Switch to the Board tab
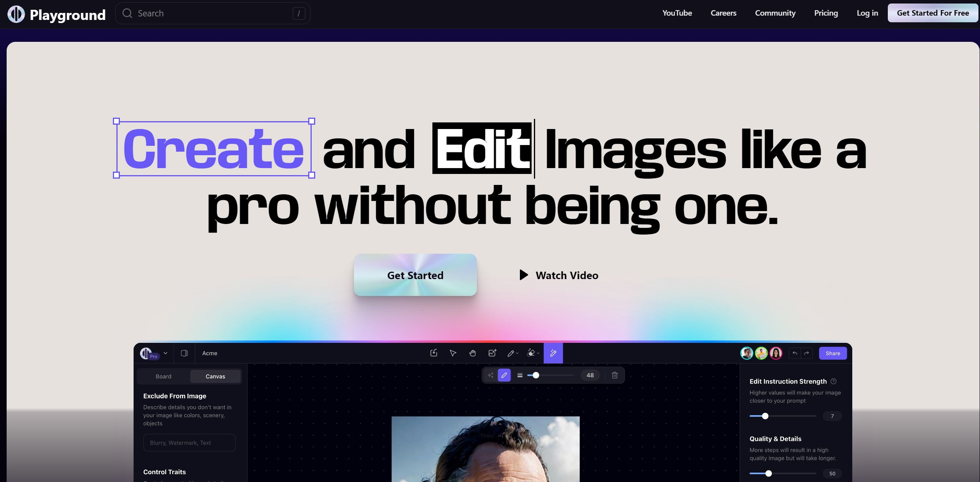The height and width of the screenshot is (482, 980). tap(163, 376)
